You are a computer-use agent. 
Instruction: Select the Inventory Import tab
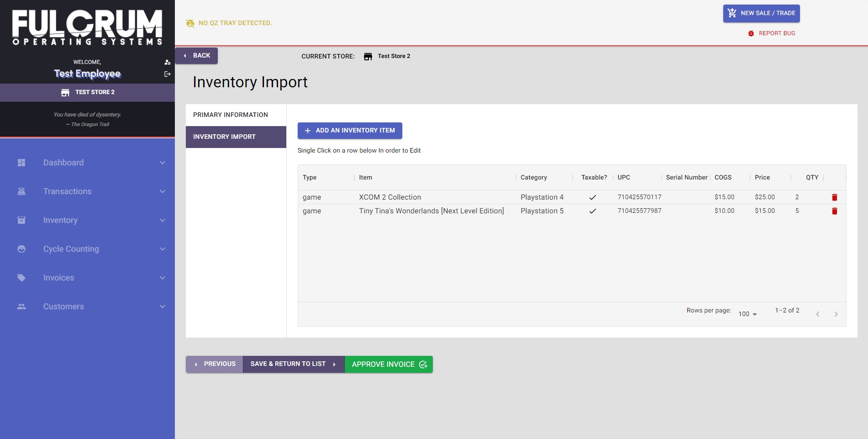coord(224,137)
